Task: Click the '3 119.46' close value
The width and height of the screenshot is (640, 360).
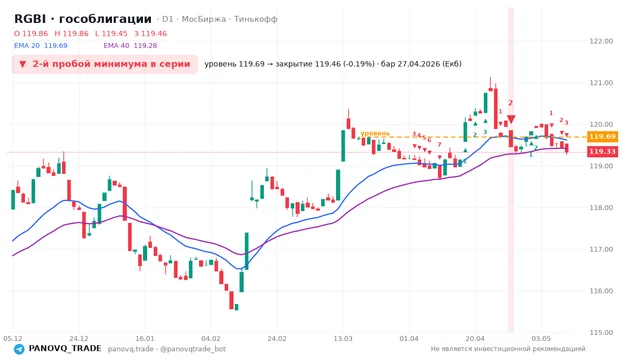Action: click(151, 33)
